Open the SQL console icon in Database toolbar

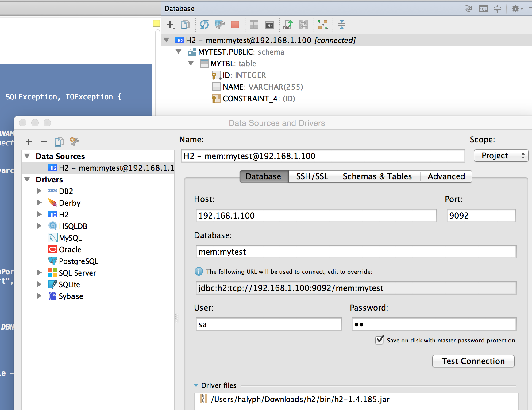pyautogui.click(x=269, y=25)
